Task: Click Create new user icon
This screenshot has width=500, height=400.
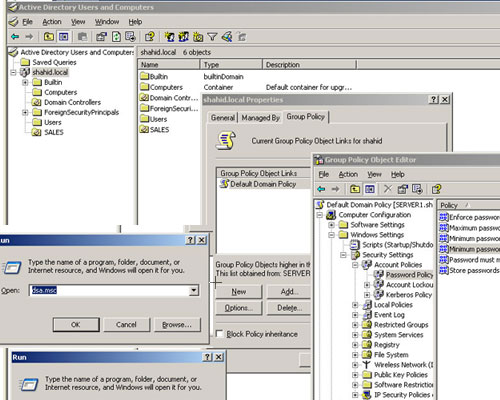Action: pyautogui.click(x=170, y=37)
